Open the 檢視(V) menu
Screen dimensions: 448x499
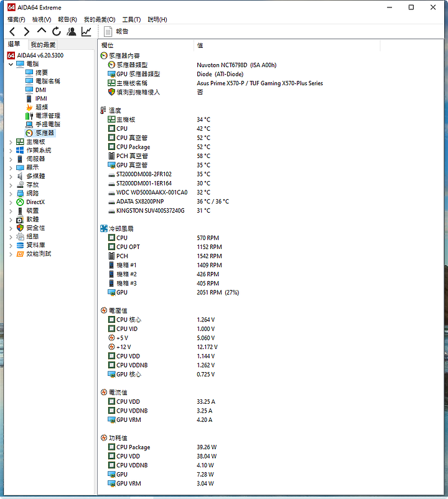pyautogui.click(x=42, y=19)
